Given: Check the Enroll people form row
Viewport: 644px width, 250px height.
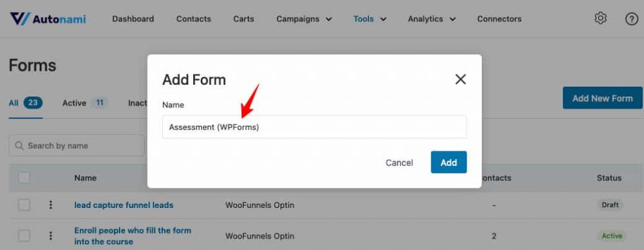Looking at the screenshot, I should click(x=25, y=236).
